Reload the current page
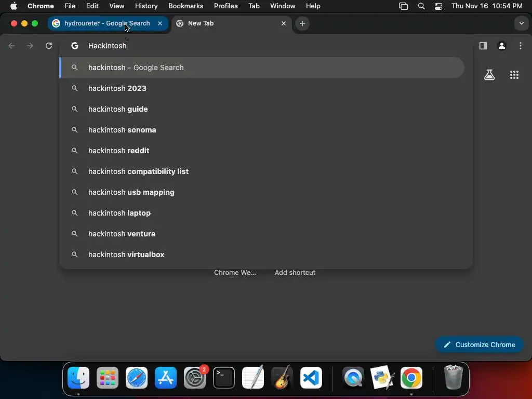 click(49, 46)
